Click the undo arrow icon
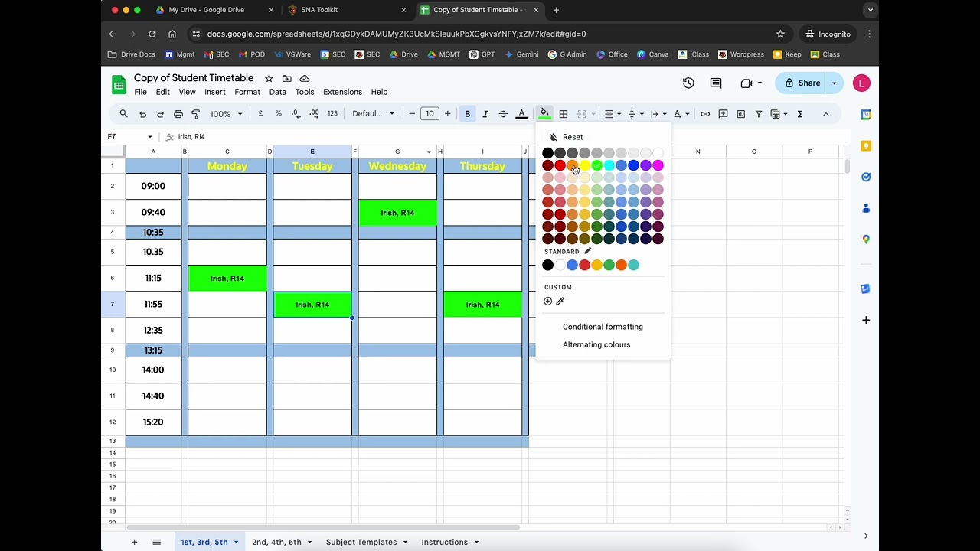Screen dimensions: 980x551 142,114
